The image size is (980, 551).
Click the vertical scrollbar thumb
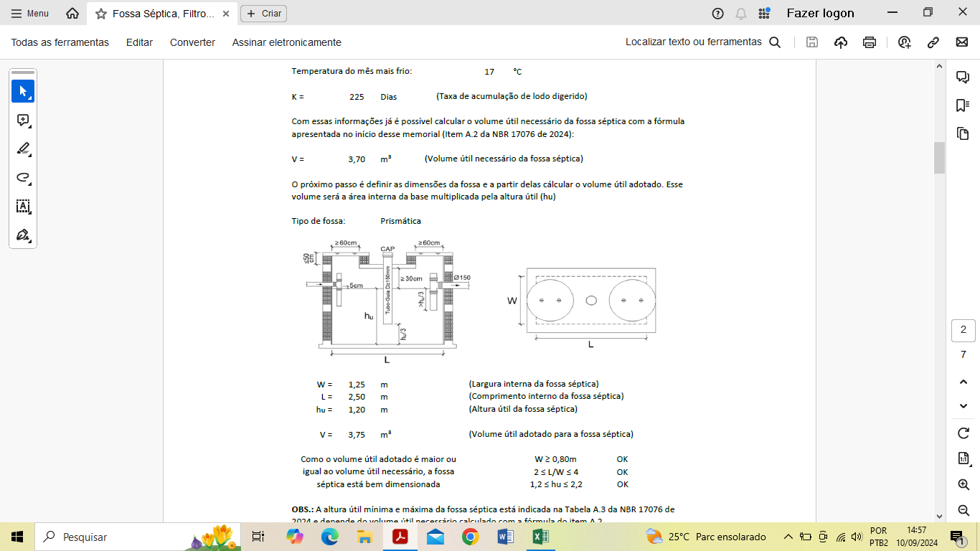coord(939,158)
